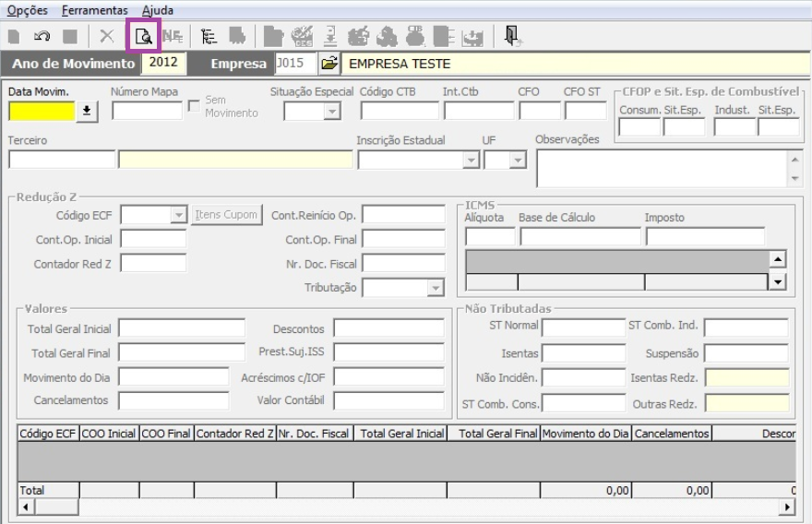Open the Ferramentas menu

point(95,9)
